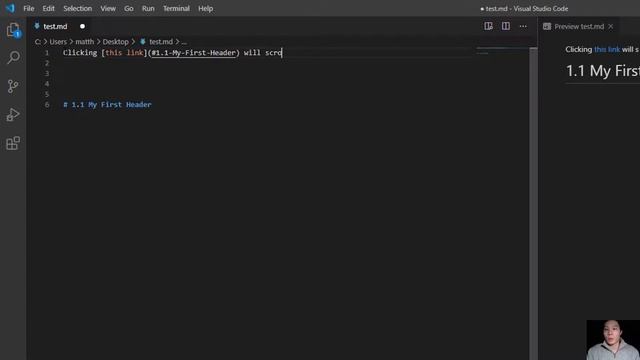Click markdown file icon in test.md tab
The height and width of the screenshot is (360, 640).
pos(37,26)
